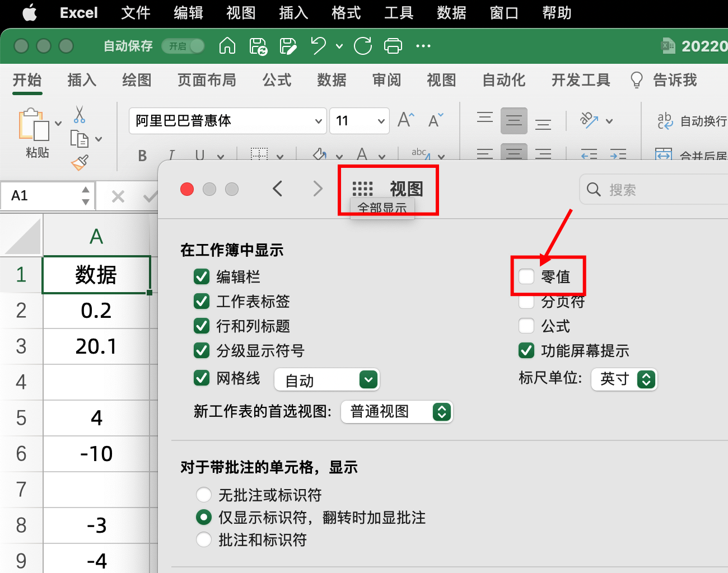Click the Wrap Text 自动换行 button

[692, 121]
